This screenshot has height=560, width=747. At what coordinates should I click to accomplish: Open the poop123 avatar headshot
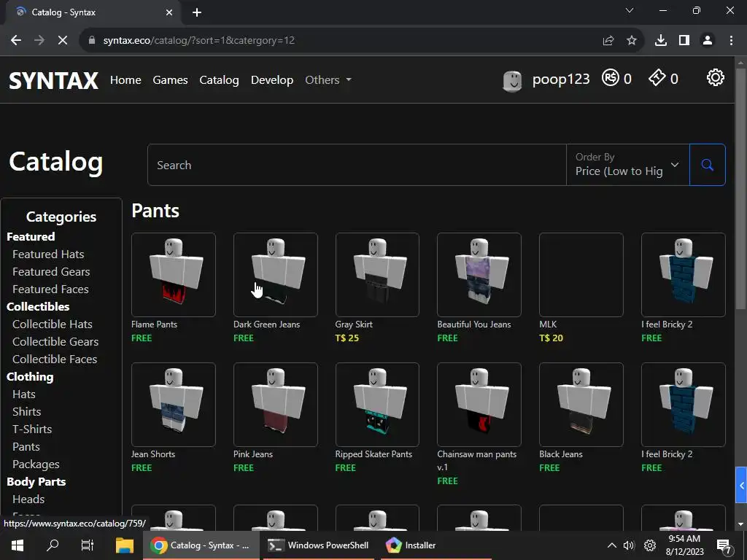tap(513, 80)
